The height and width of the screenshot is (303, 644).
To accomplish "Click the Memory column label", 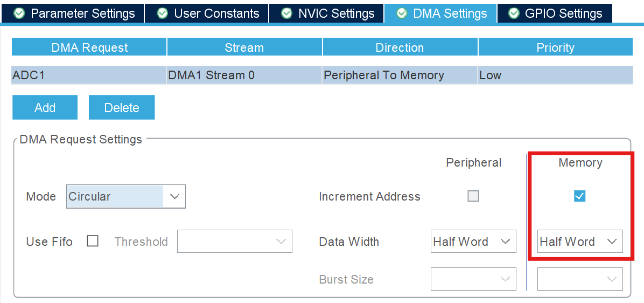I will (580, 163).
